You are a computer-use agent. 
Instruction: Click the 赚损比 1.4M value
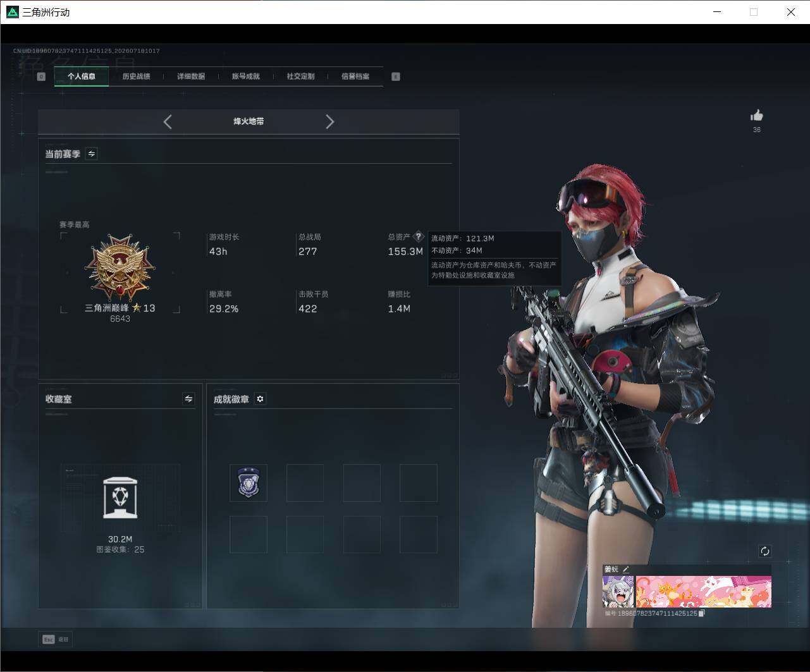pyautogui.click(x=399, y=309)
